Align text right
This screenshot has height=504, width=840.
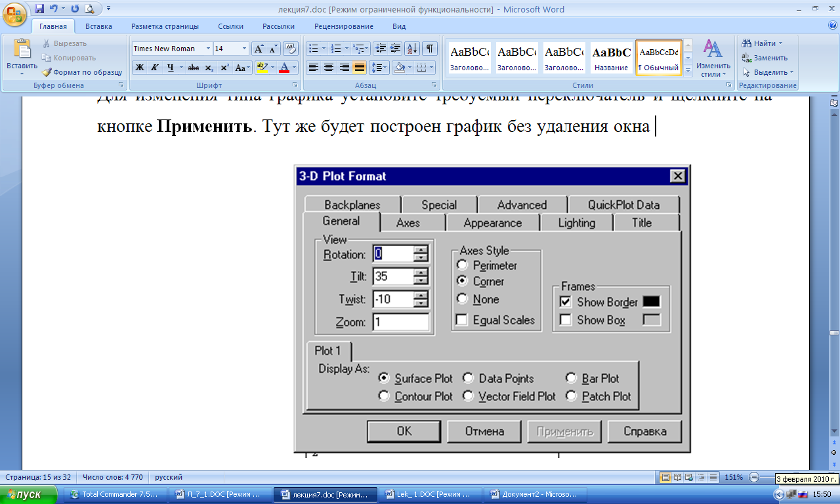click(344, 67)
